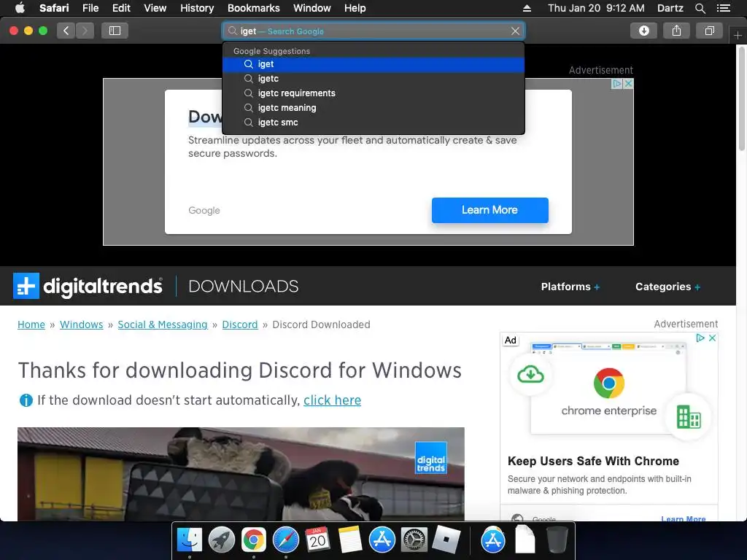747x560 pixels.
Task: Click AdChoices triangle on the sidebar ad
Action: coord(700,338)
